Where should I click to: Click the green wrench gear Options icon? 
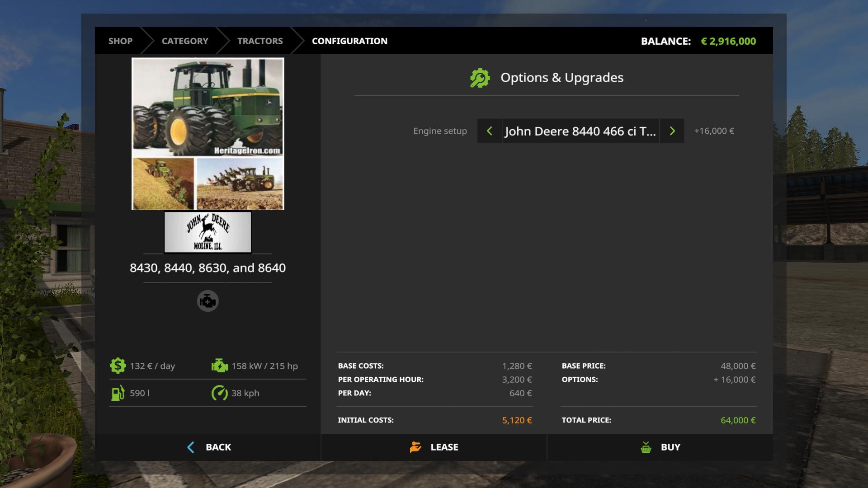point(480,78)
